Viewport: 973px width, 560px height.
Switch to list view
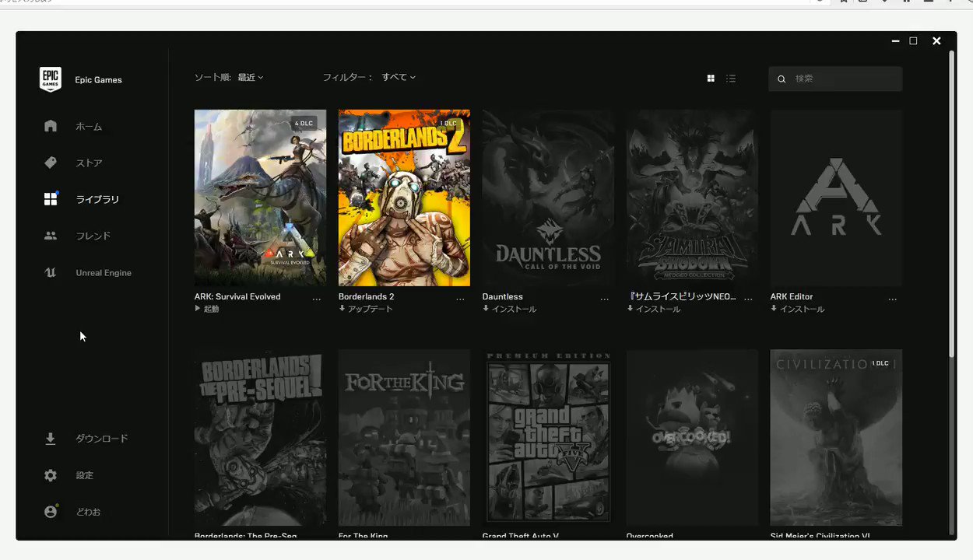tap(731, 79)
